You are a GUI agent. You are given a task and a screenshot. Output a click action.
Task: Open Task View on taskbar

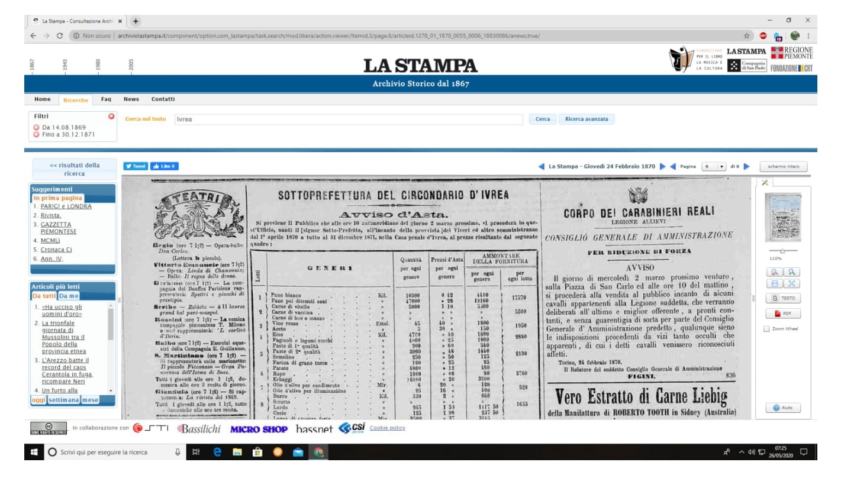(x=196, y=452)
